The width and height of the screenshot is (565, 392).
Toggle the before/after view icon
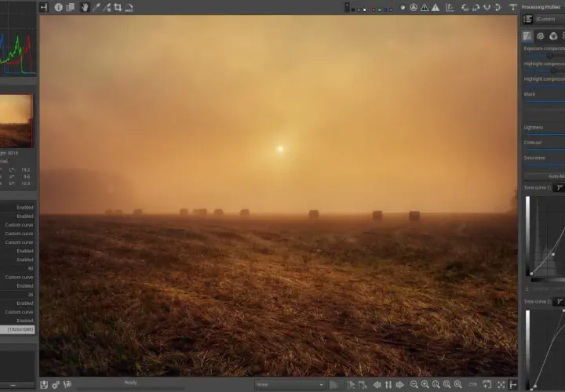click(71, 7)
